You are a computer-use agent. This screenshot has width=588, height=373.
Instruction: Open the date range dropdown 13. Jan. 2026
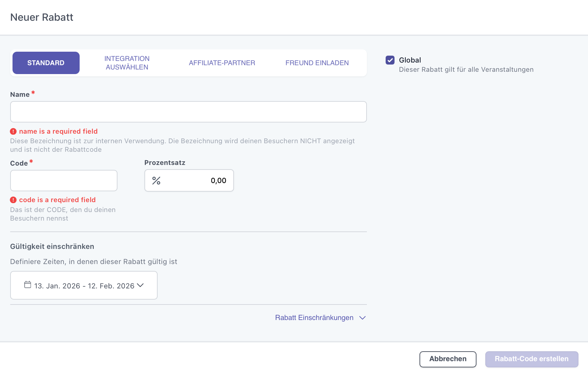(84, 285)
